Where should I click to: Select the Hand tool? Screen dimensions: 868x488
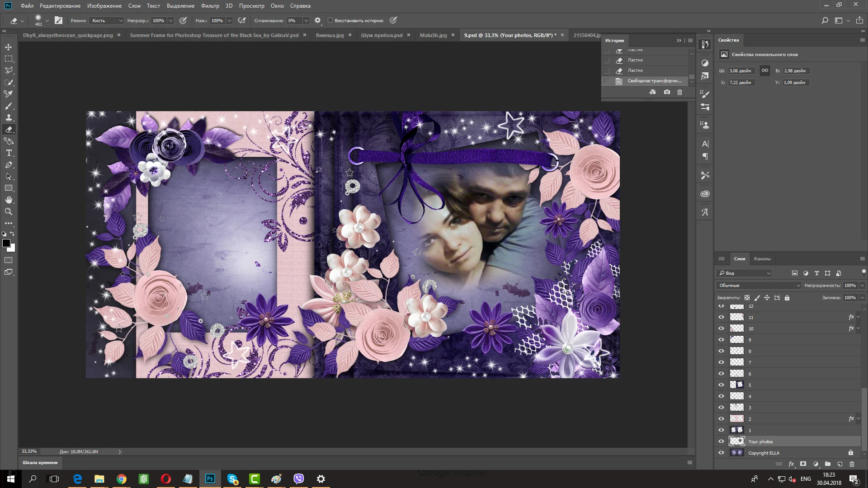coord(9,200)
